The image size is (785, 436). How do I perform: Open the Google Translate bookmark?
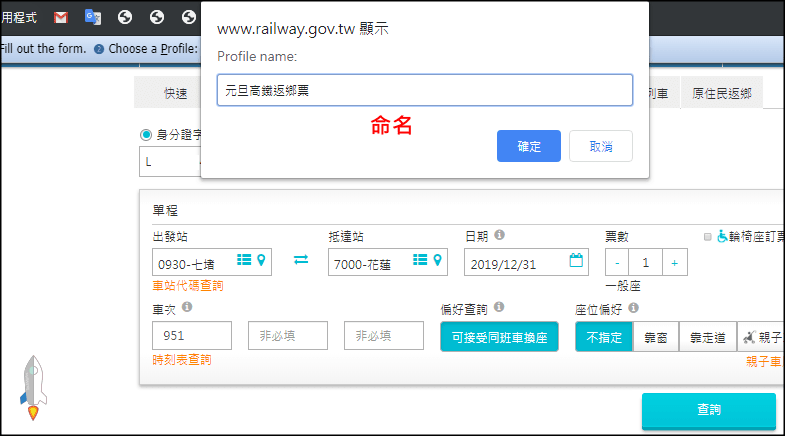click(x=92, y=17)
